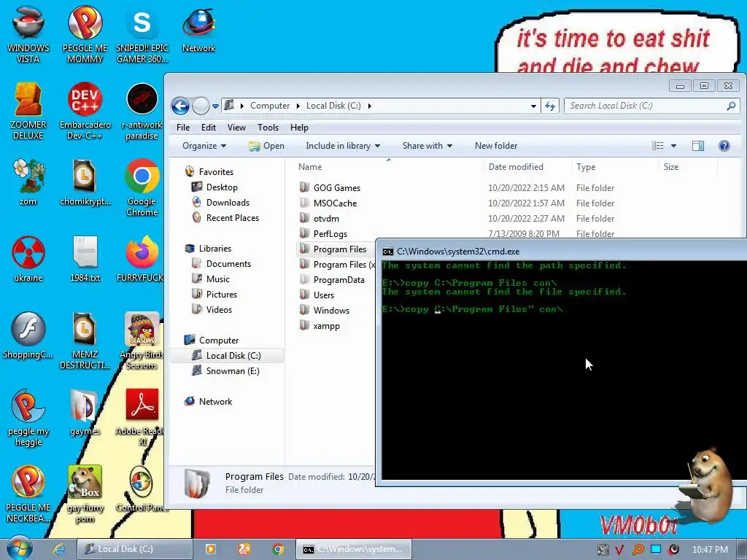Select Recent Places under Favorites
Screen dimensions: 747x560
[232, 217]
